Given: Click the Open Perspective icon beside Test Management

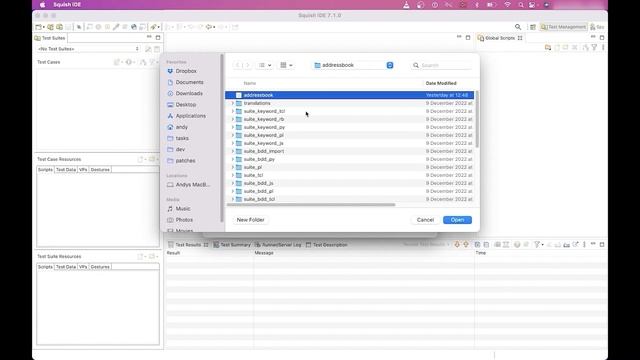Looking at the screenshot, I should click(533, 27).
